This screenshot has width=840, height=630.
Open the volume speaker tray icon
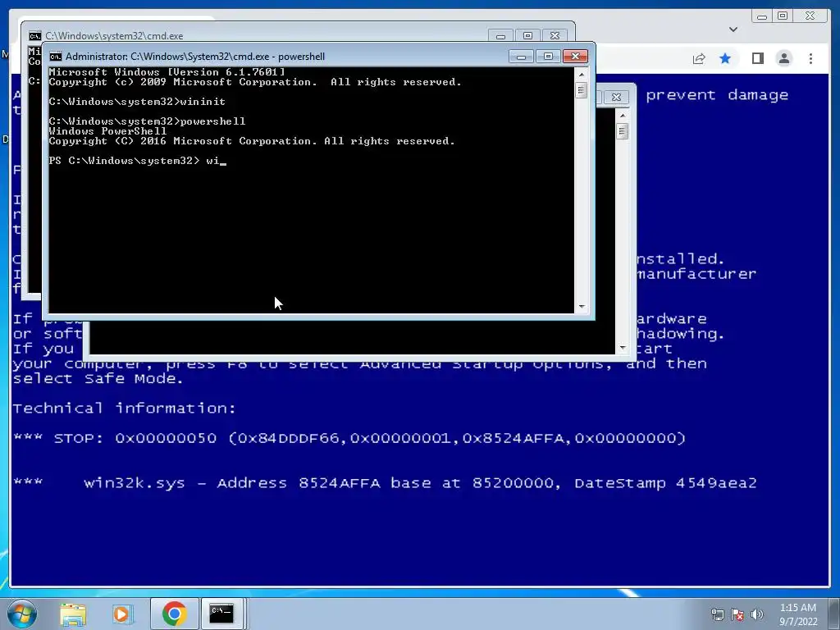756,614
